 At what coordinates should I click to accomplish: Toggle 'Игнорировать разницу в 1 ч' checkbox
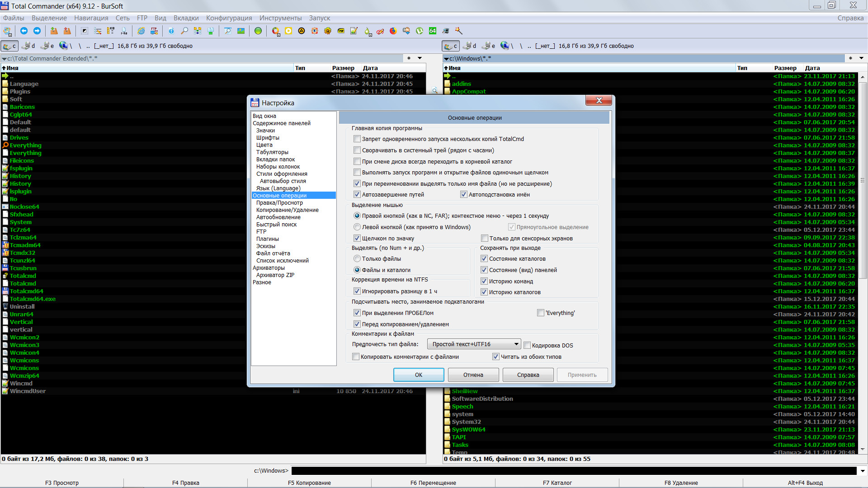point(356,291)
